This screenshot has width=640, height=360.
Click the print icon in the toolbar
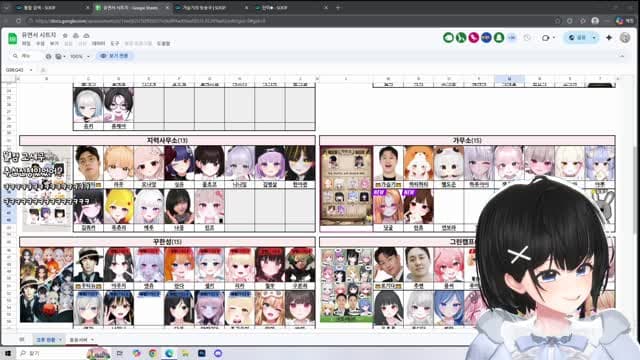pyautogui.click(x=48, y=56)
